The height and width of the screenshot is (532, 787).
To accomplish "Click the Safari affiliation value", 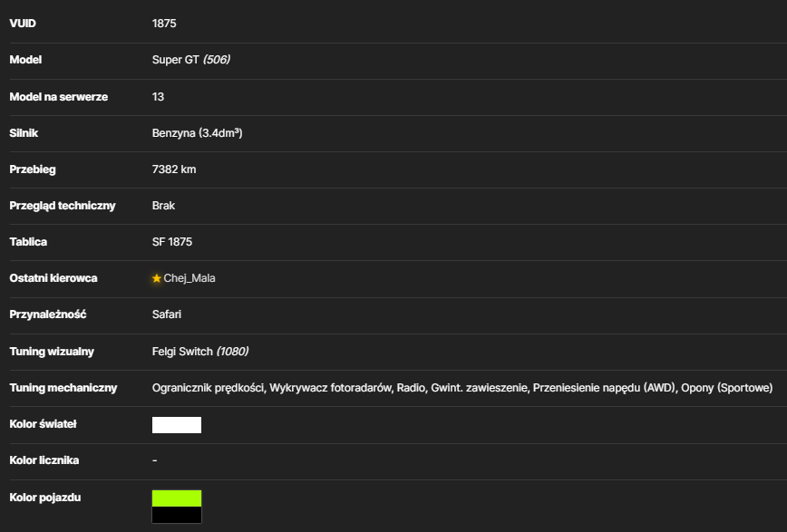I will click(x=167, y=314).
